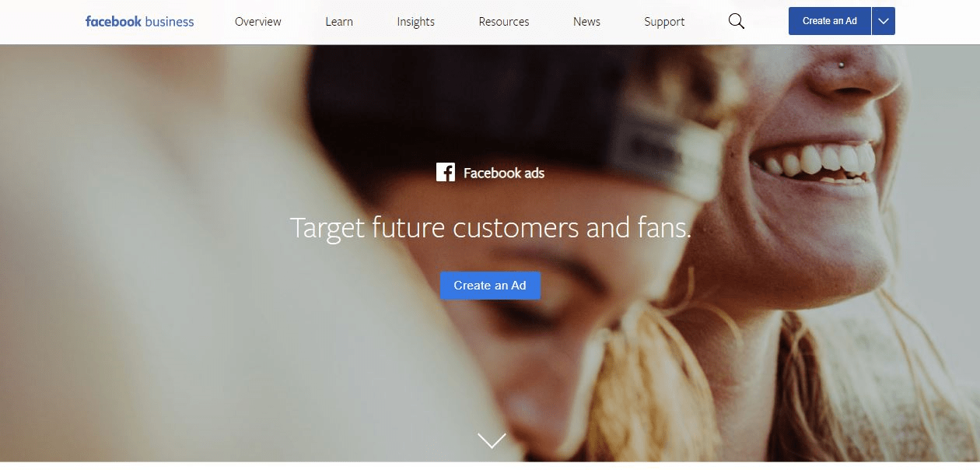Image resolution: width=980 pixels, height=470 pixels.
Task: Expand the arrow beside Create an Ad
Action: [883, 21]
